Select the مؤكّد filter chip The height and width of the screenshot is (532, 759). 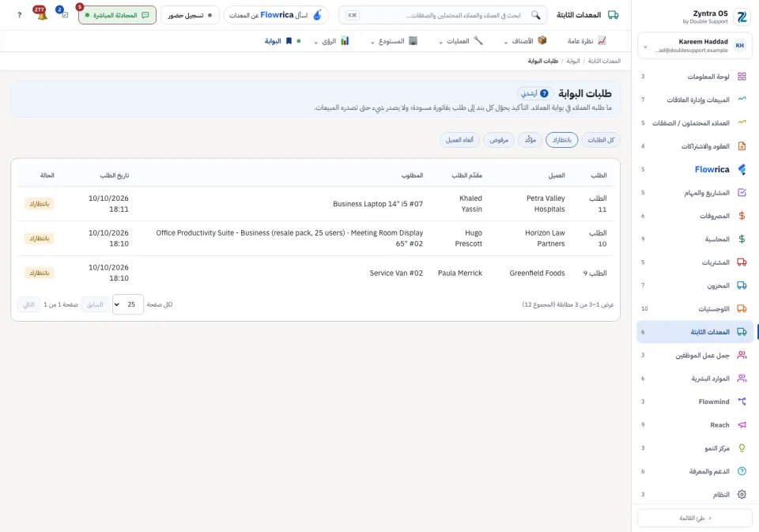530,140
